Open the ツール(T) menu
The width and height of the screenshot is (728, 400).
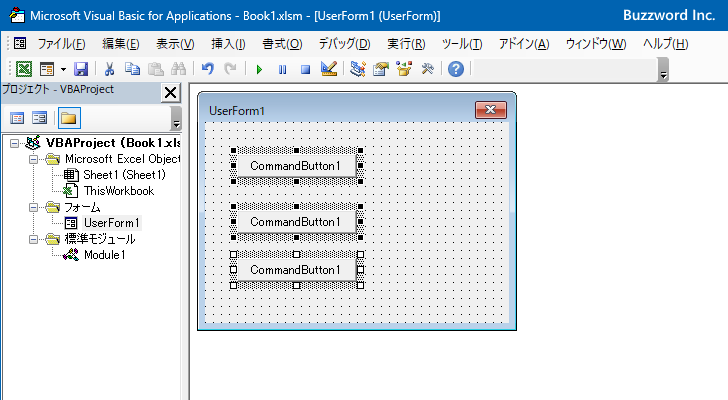coord(462,44)
